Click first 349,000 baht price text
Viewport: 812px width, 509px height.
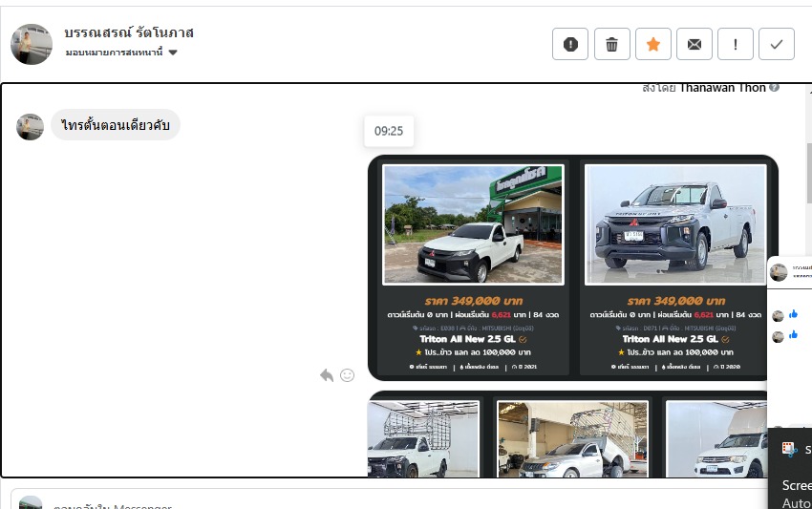pos(473,301)
